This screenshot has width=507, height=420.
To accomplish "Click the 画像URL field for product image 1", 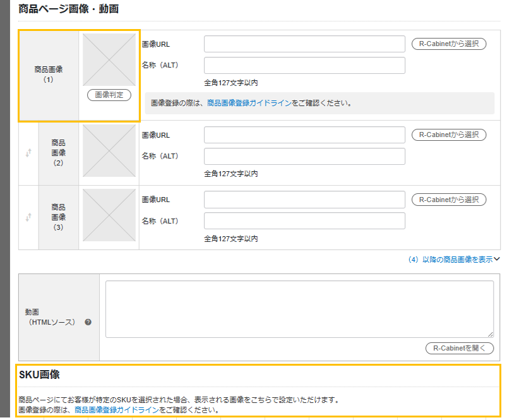I will point(304,44).
